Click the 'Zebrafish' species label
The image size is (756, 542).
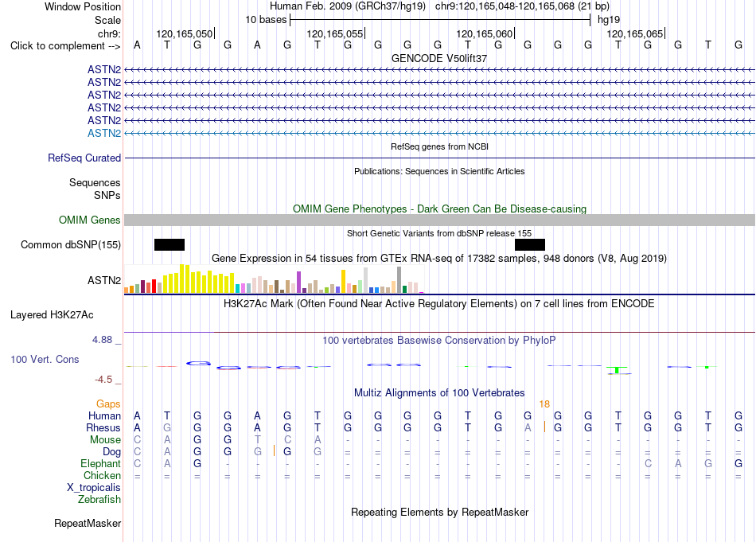click(99, 499)
